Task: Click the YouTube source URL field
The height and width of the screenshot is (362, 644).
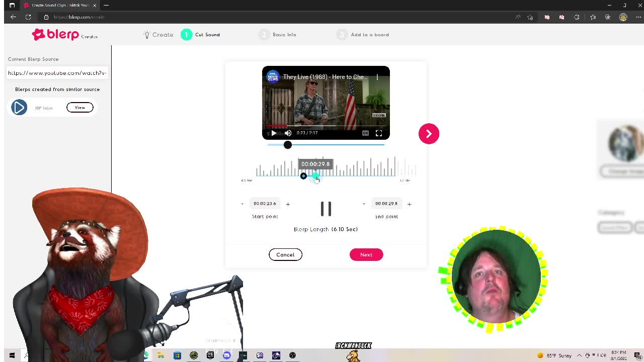Action: tap(57, 73)
